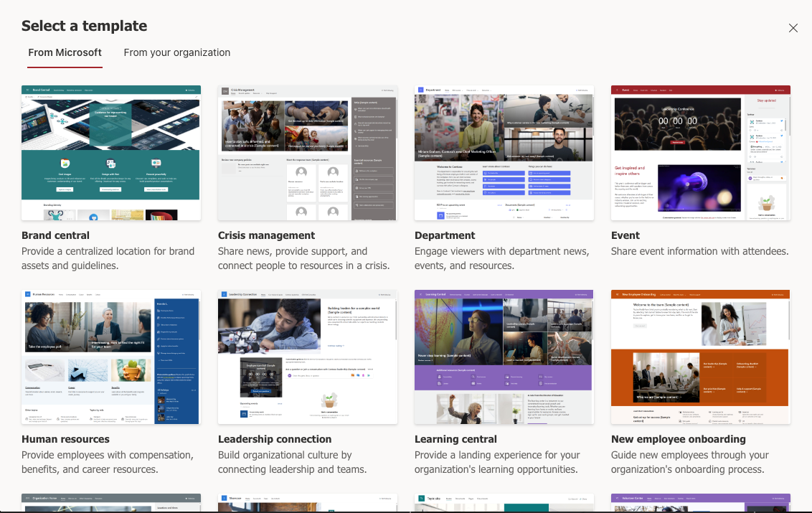Choose the Learning central template preview
Screen dimensions: 812x513
coord(504,357)
